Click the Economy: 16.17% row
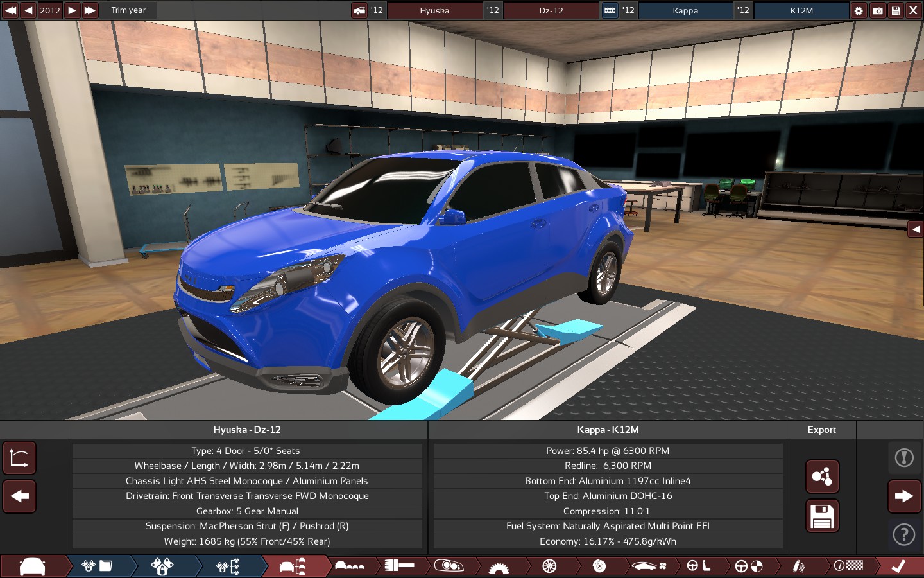This screenshot has width=924, height=578. click(x=608, y=541)
